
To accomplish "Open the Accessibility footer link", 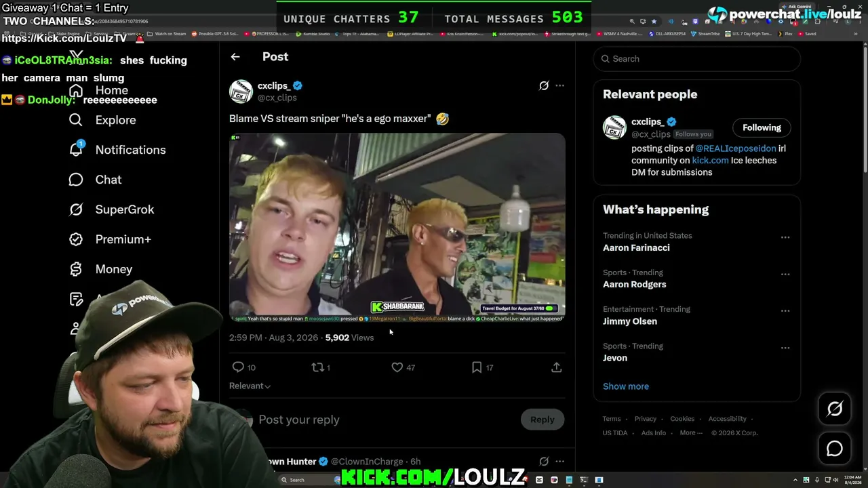I will click(x=727, y=419).
